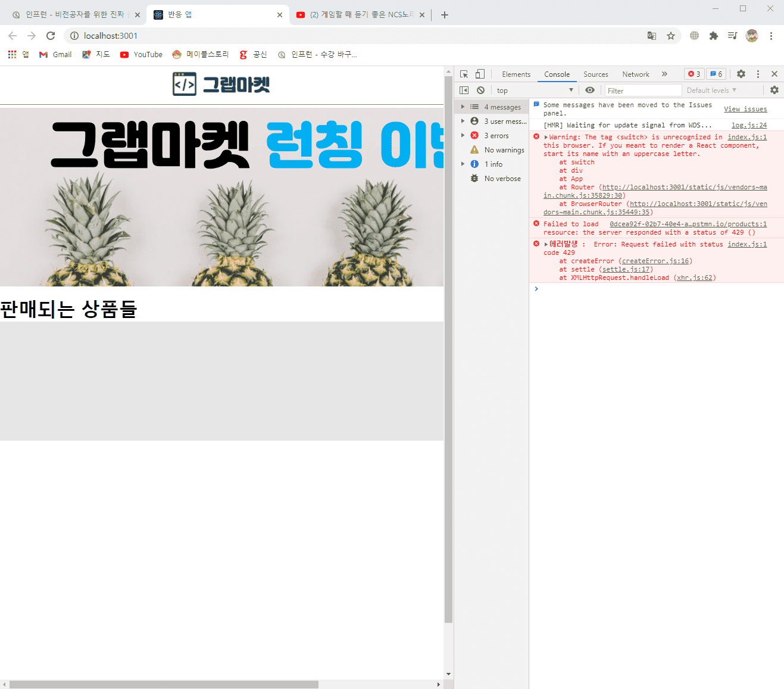
Task: Select the inspect element picker icon
Action: [464, 74]
